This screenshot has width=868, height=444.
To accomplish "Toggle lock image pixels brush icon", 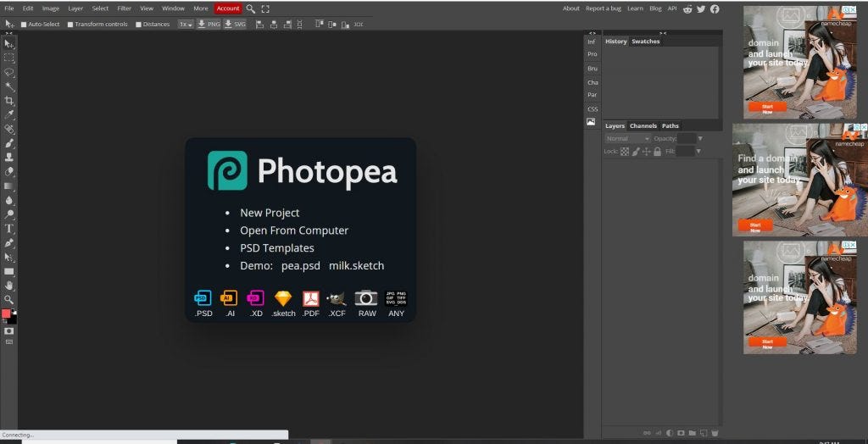I will pos(636,151).
